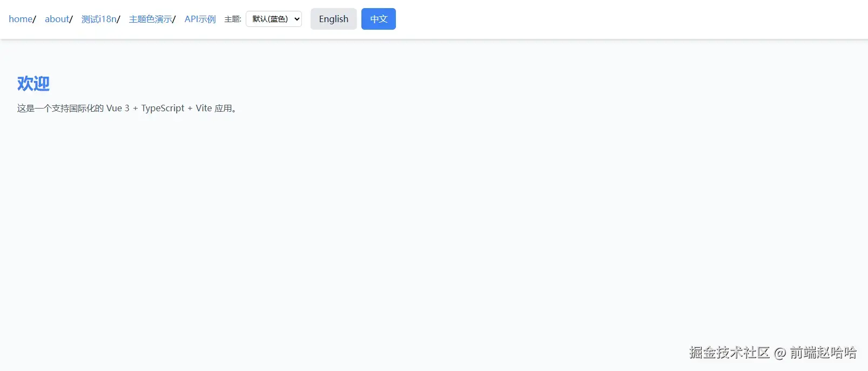Open the 测试i18n navigation link

tap(99, 19)
